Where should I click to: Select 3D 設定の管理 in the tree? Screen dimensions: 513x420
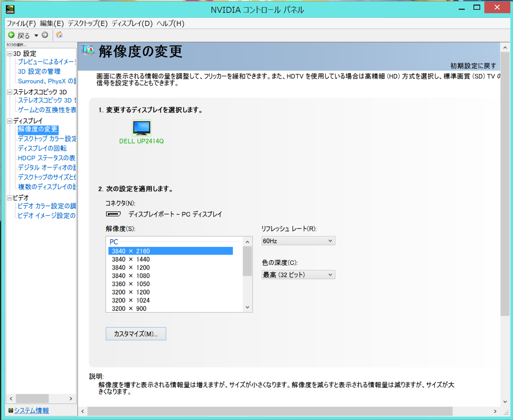[39, 71]
